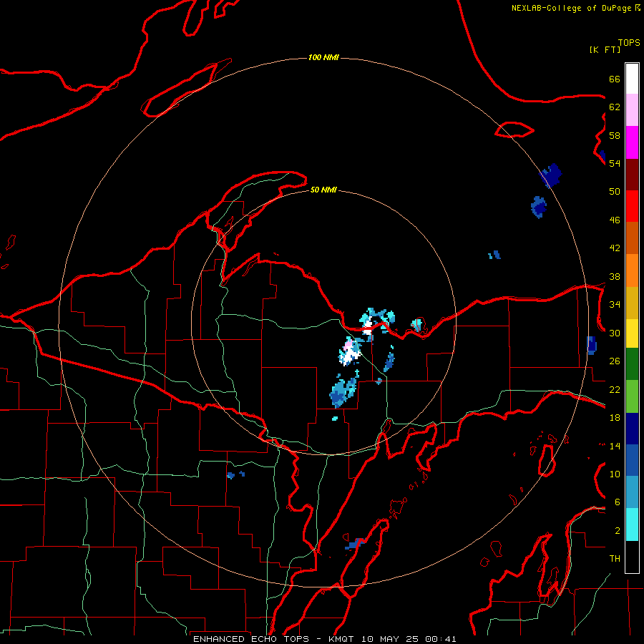Click the light green legend band
Image resolution: width=644 pixels, height=644 pixels.
[x=632, y=396]
